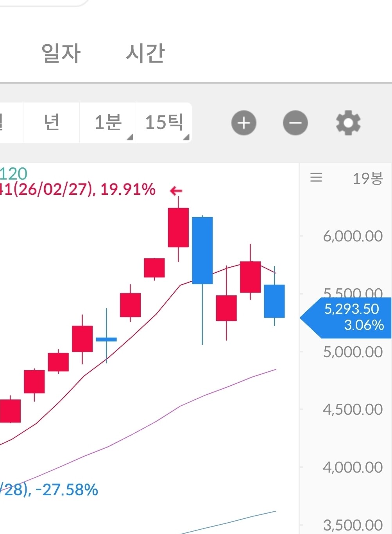392x534 pixels.
Task: Click the red arrow high-price marker
Action: [x=176, y=191]
